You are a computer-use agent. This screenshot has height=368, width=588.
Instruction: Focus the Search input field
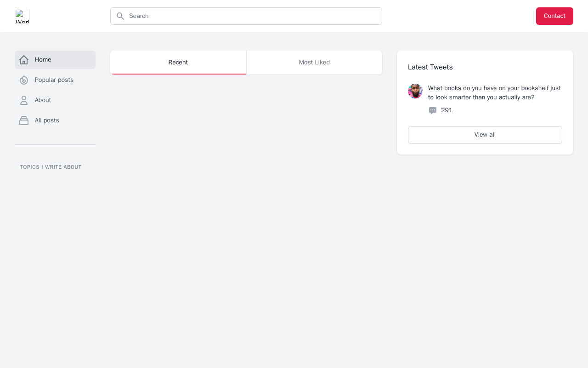click(253, 16)
